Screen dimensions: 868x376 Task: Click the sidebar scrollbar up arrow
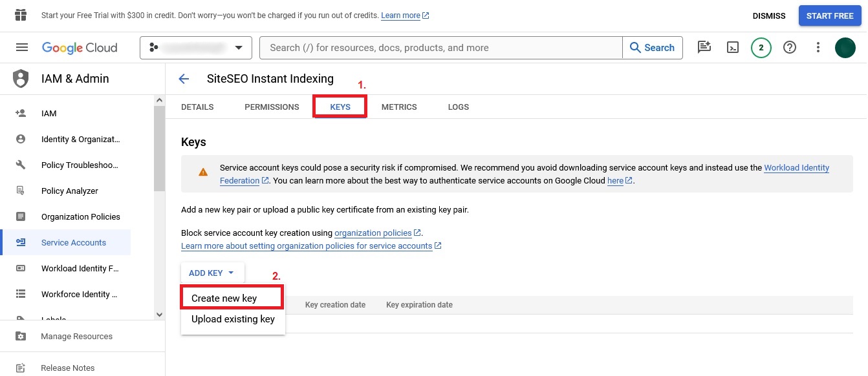pos(160,100)
